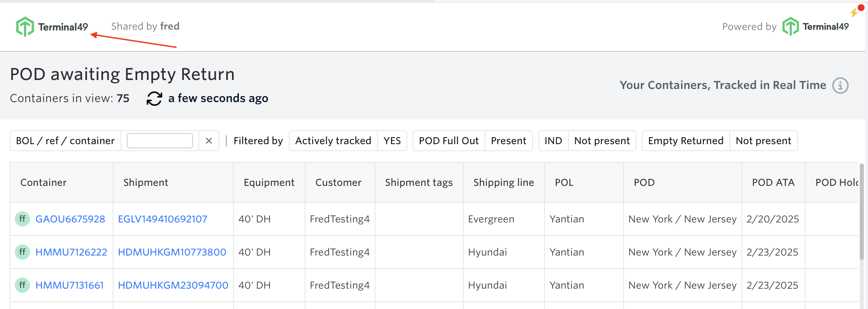This screenshot has height=309, width=868.
Task: Open the BOL / ref / container selector
Action: click(x=65, y=141)
